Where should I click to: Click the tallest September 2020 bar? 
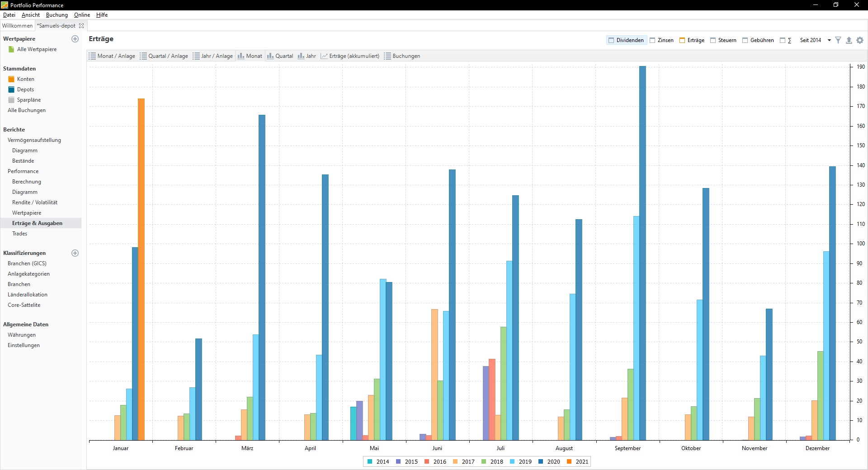[x=642, y=253]
